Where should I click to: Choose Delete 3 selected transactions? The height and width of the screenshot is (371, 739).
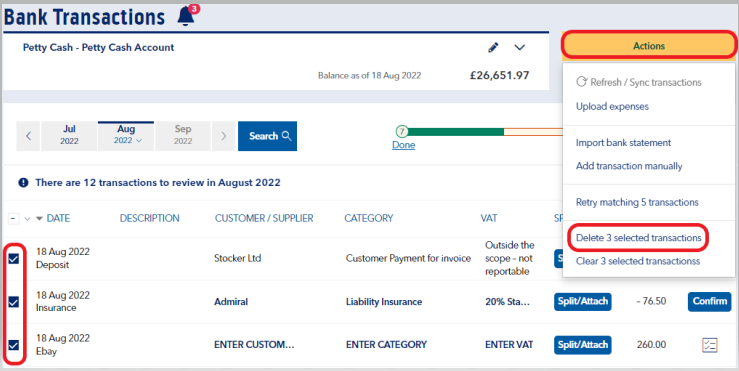[x=639, y=238]
